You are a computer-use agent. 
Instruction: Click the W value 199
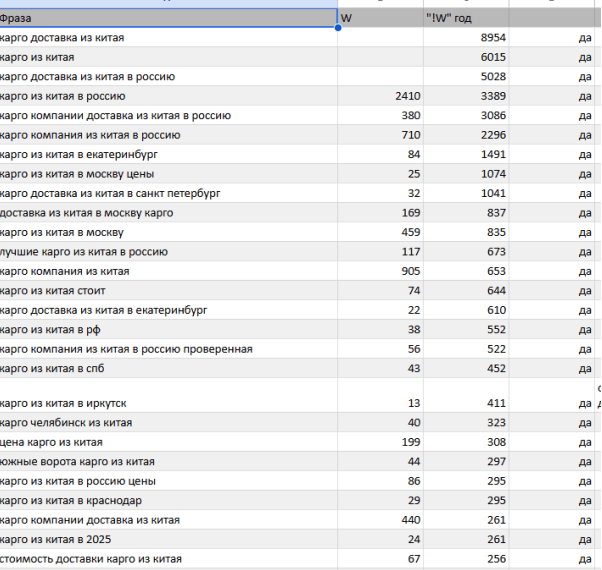(x=411, y=442)
